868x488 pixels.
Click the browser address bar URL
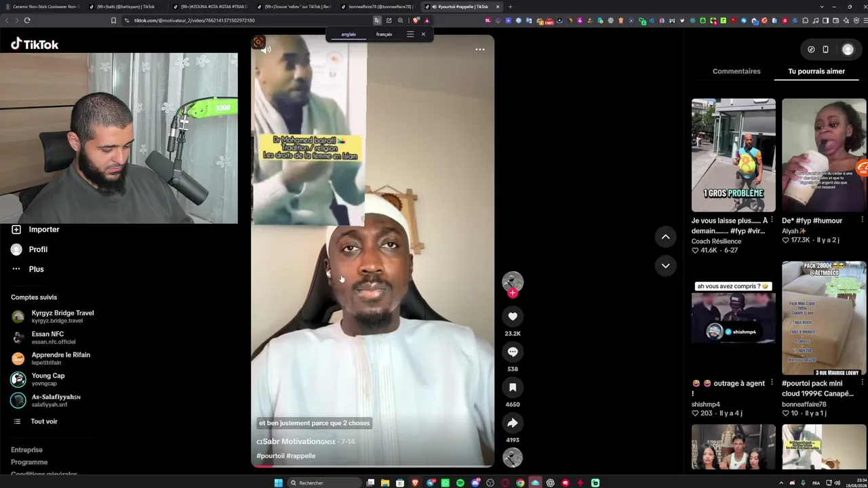click(x=194, y=20)
